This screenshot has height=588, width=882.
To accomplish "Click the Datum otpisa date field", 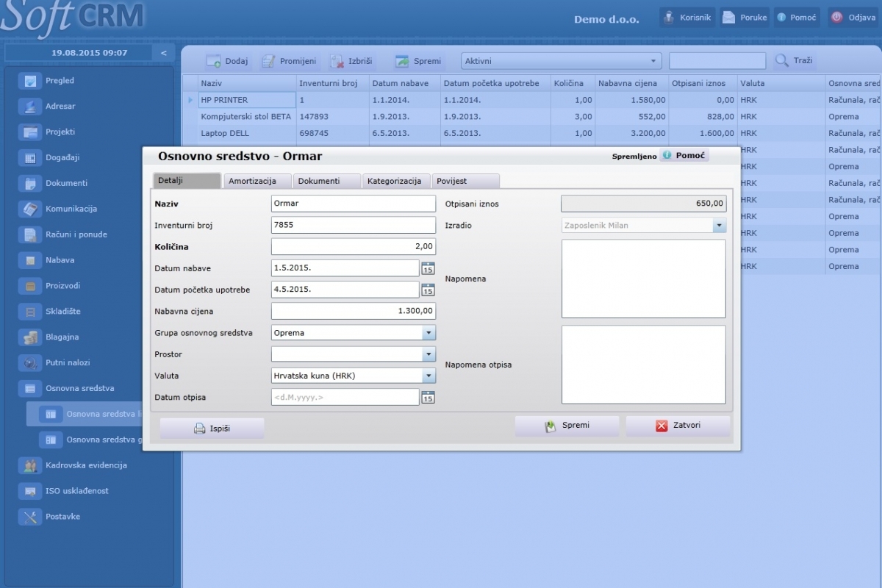I will tap(345, 398).
